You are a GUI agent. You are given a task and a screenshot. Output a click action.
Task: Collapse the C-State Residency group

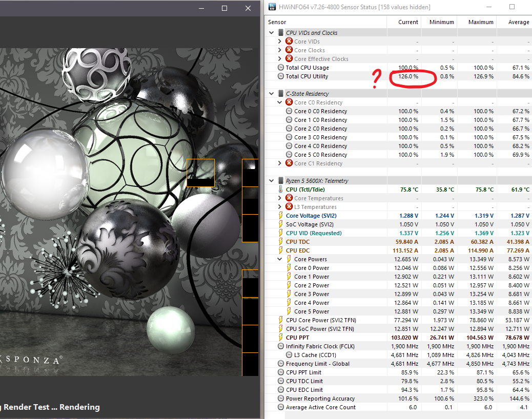(272, 94)
